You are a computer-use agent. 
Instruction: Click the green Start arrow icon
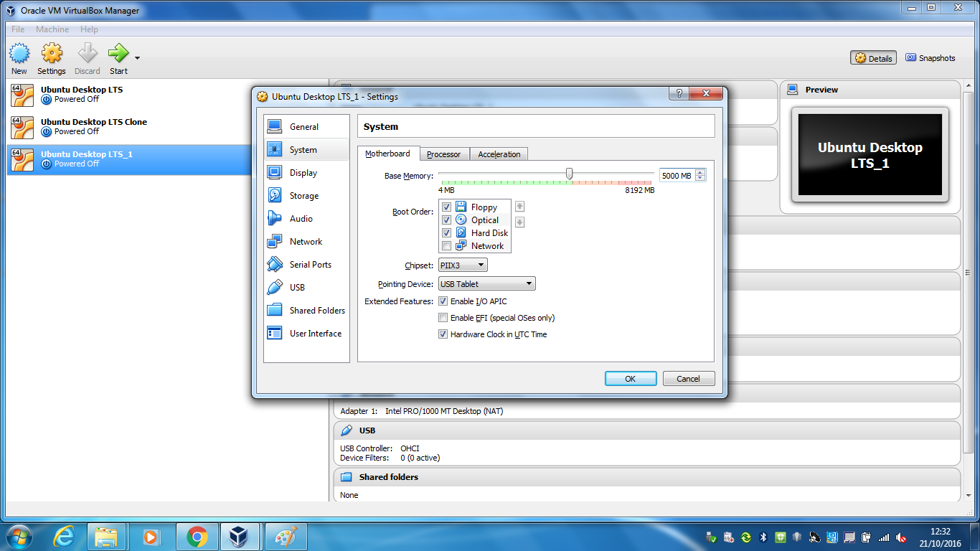(x=118, y=54)
